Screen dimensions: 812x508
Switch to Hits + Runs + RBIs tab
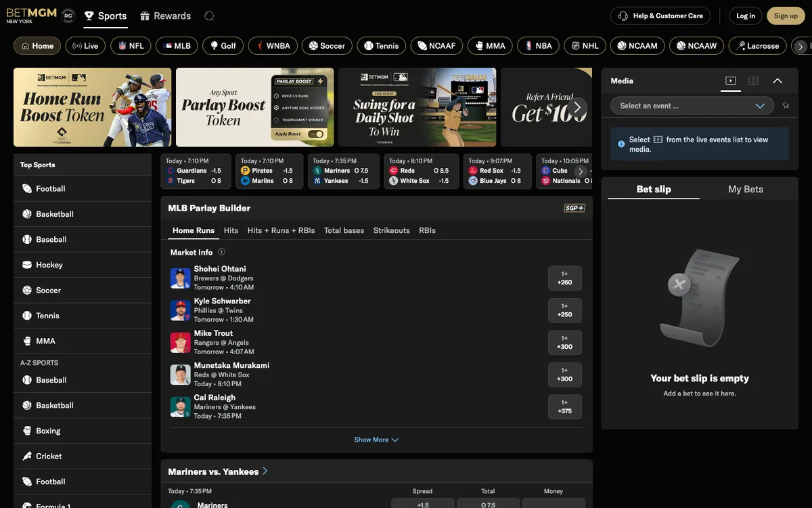point(281,230)
